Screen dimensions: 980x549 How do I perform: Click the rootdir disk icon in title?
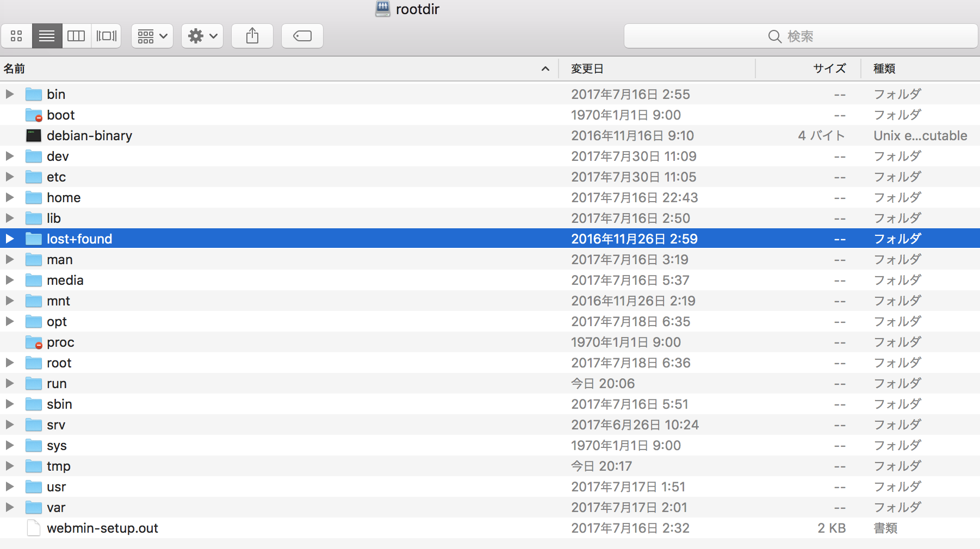tap(383, 9)
